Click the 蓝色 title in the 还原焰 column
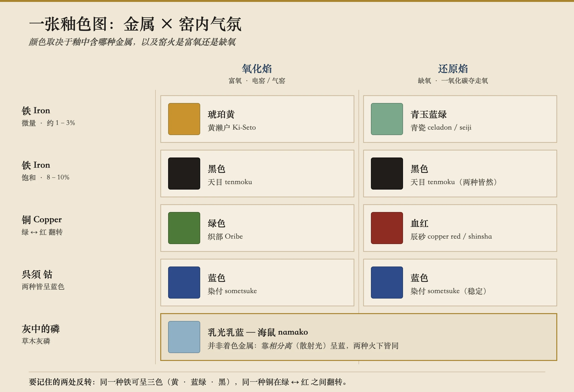Screen dimensions: 574x392 [x=419, y=278]
